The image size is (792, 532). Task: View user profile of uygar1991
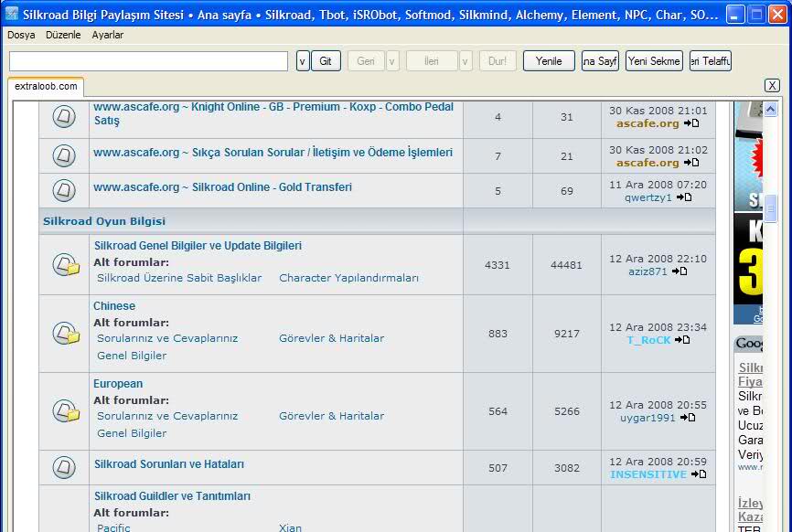[x=648, y=418]
